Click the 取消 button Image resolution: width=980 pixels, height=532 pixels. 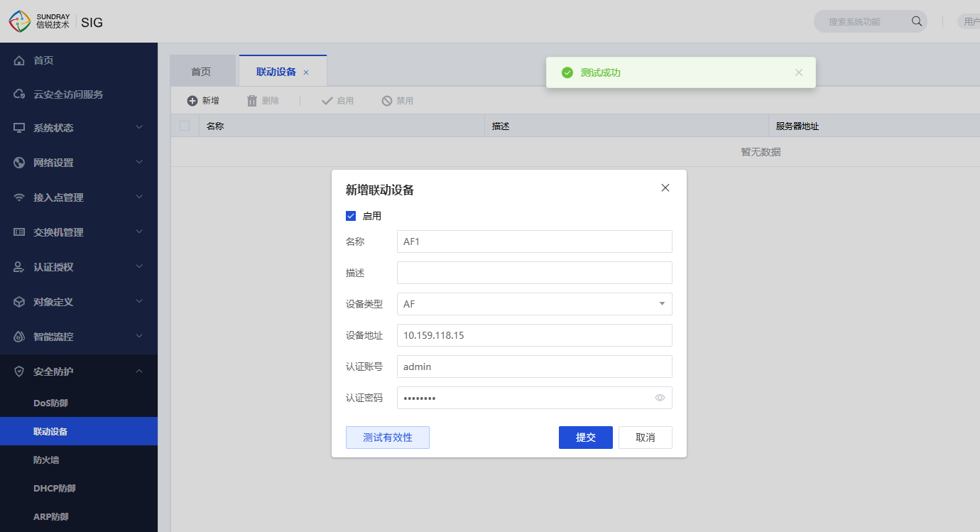click(646, 438)
